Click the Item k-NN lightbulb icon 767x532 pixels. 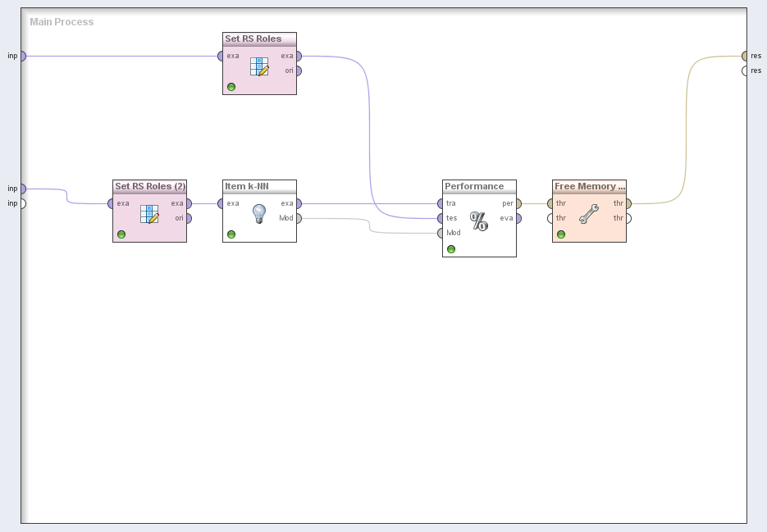259,214
